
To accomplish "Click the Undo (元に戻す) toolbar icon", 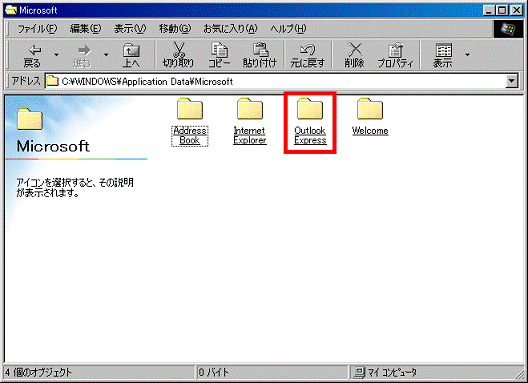I will 307,50.
